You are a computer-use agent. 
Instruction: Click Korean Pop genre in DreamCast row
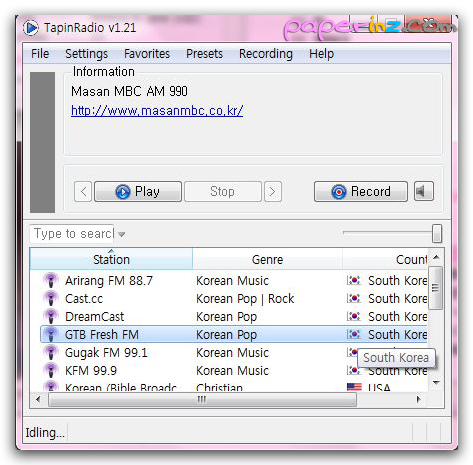[226, 316]
